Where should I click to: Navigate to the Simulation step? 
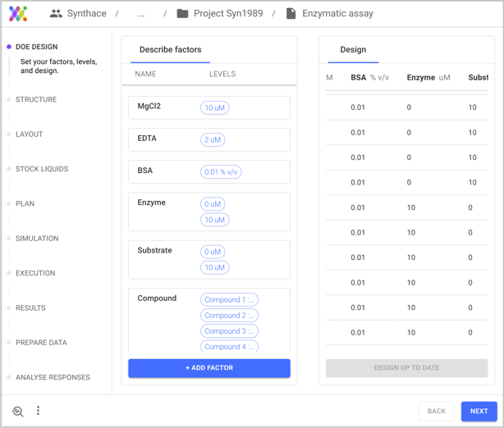pos(37,239)
